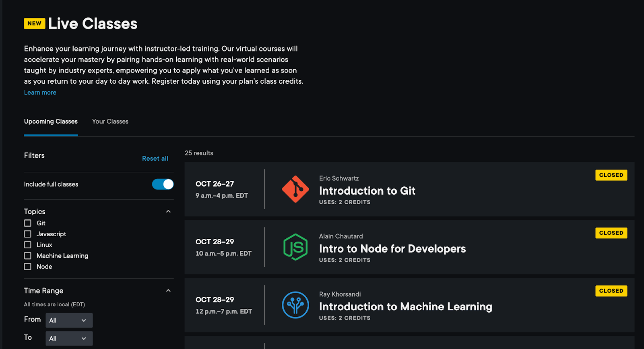Click CLOSED badge on Intro to Node
The height and width of the screenshot is (349, 644).
click(x=611, y=233)
